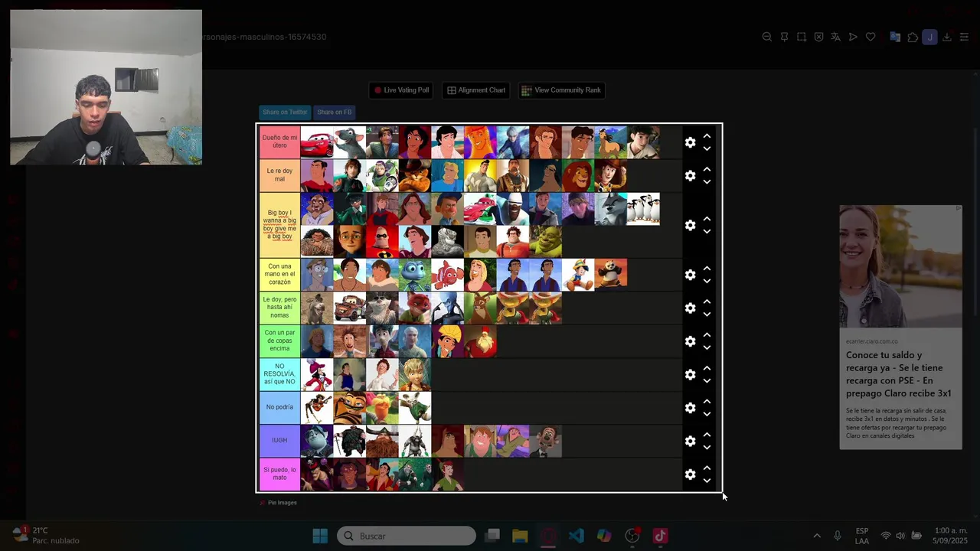980x551 pixels.
Task: Select Captain Hook image in 'NO RESOLVÍA' row
Action: coord(317,374)
